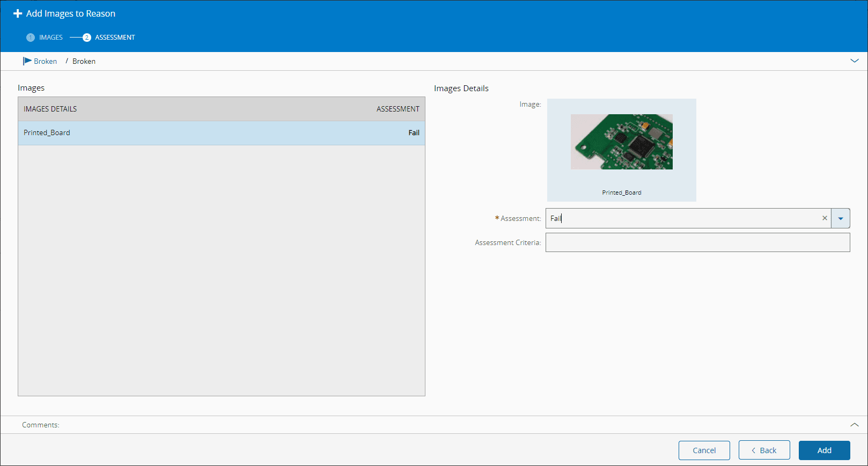The width and height of the screenshot is (868, 466).
Task: Open the first Broken breadcrumb link
Action: tap(45, 62)
